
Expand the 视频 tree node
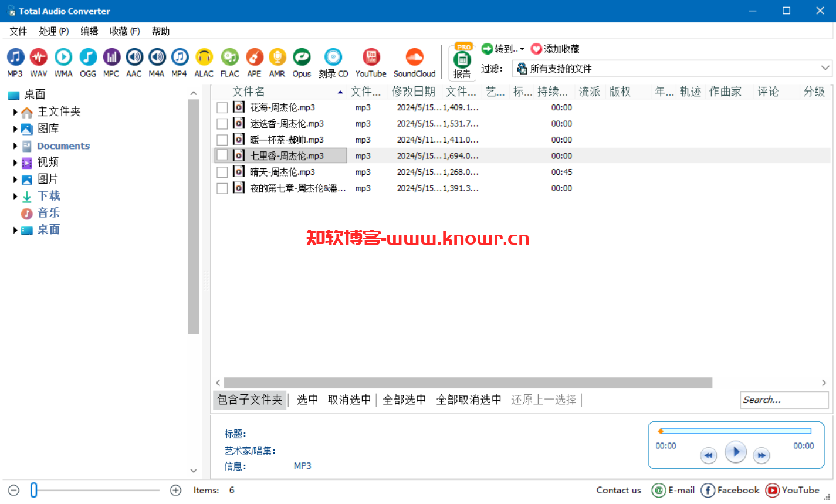[x=15, y=163]
